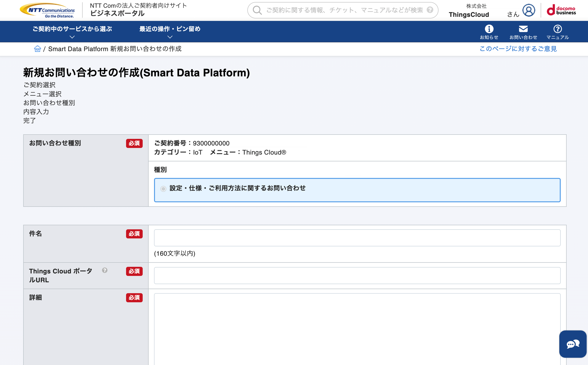Click the 詳細 text area
Screen dimensions: 588x365
click(x=357, y=329)
